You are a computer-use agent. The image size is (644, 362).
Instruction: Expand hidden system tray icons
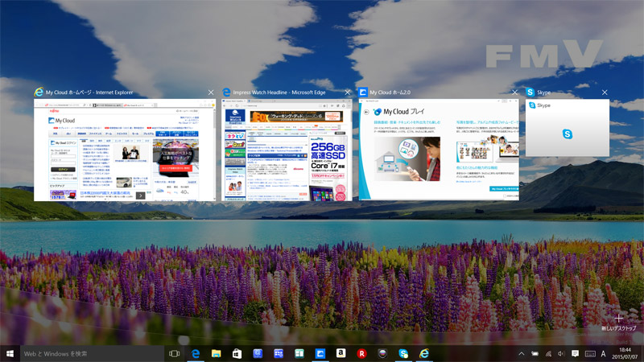(x=521, y=353)
